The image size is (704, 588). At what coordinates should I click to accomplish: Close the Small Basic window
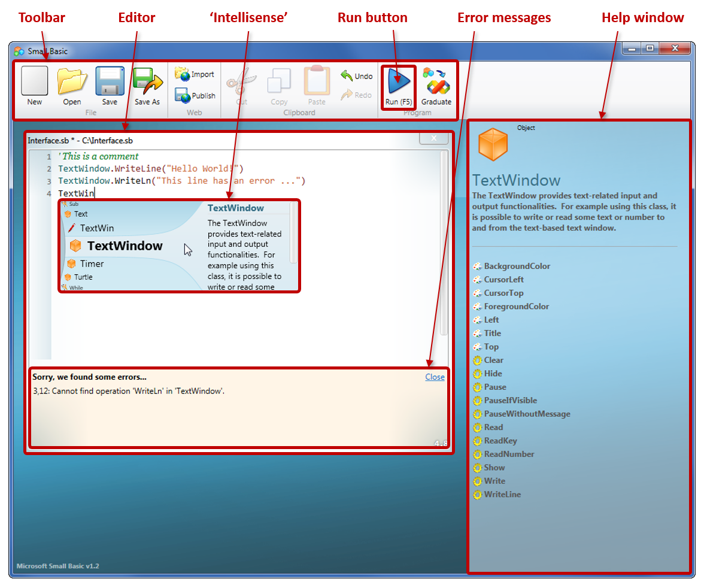[675, 49]
